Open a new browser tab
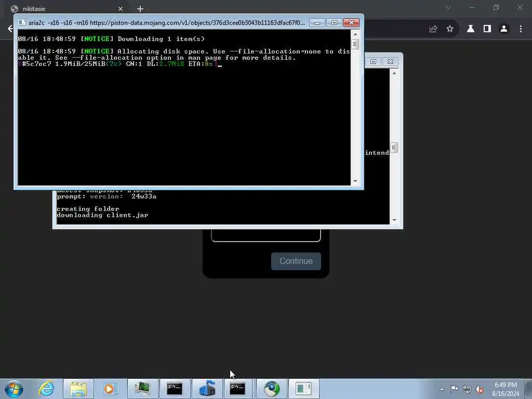 click(x=140, y=9)
